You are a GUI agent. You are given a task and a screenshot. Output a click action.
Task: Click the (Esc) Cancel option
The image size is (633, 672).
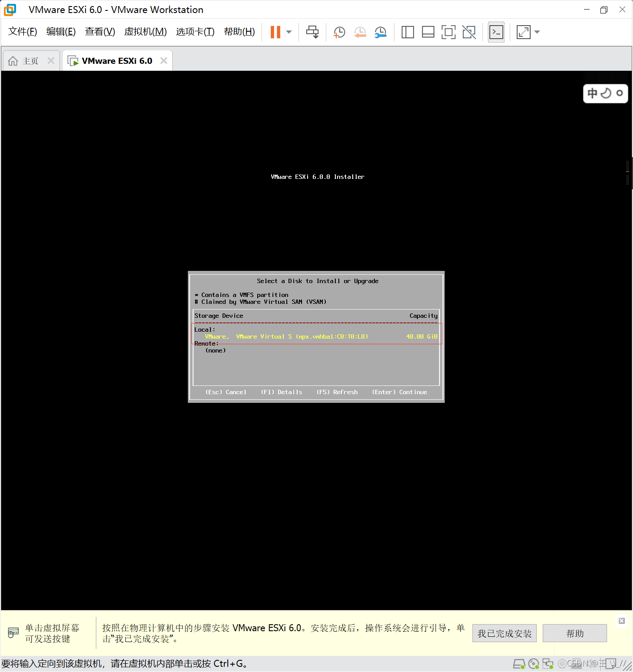(x=226, y=392)
